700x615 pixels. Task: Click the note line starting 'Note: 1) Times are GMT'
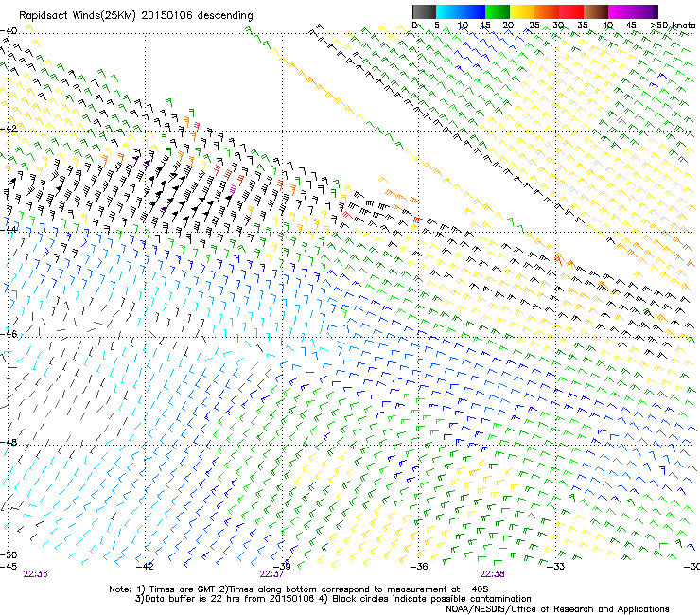click(x=299, y=589)
